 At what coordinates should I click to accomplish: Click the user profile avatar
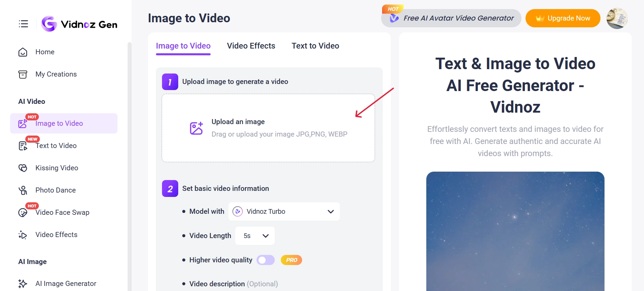pyautogui.click(x=617, y=18)
